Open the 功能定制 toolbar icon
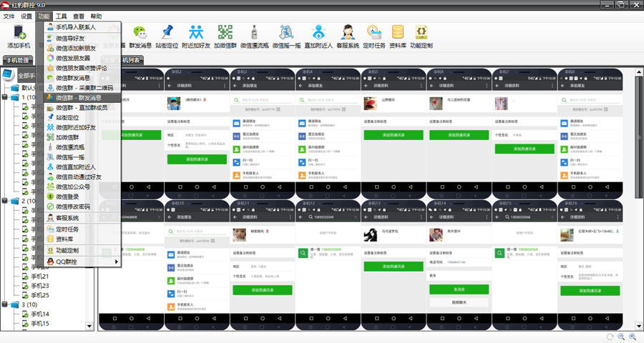This screenshot has height=343, width=644. 421,36
